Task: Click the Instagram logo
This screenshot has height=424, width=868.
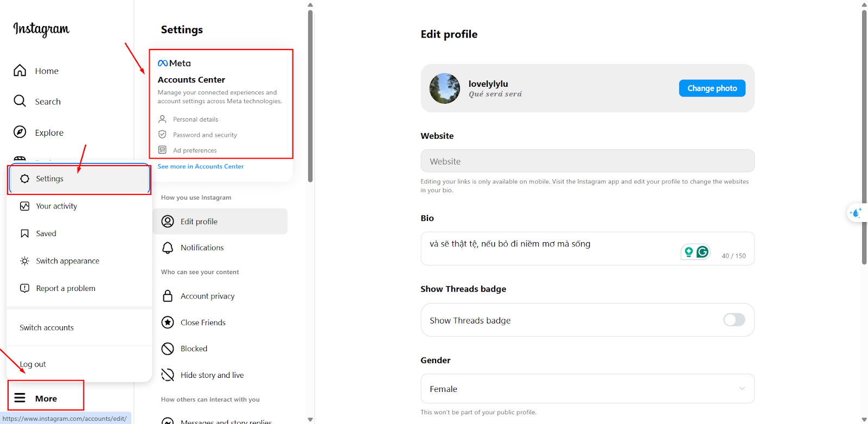Action: pyautogui.click(x=41, y=29)
